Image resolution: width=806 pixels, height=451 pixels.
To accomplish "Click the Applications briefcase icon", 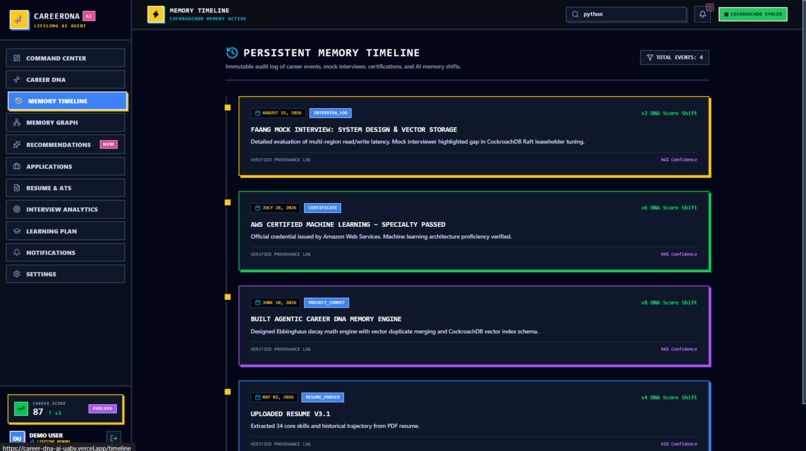I will pyautogui.click(x=16, y=167).
